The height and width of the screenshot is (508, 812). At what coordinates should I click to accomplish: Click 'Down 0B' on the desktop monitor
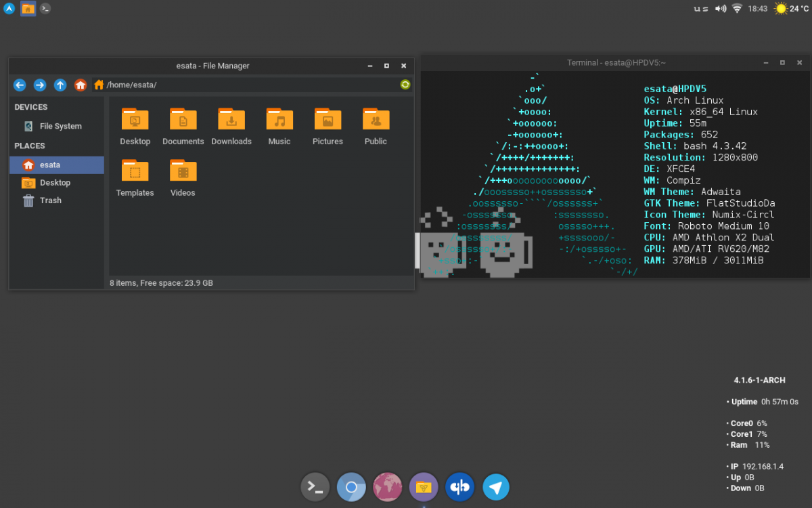tap(745, 488)
